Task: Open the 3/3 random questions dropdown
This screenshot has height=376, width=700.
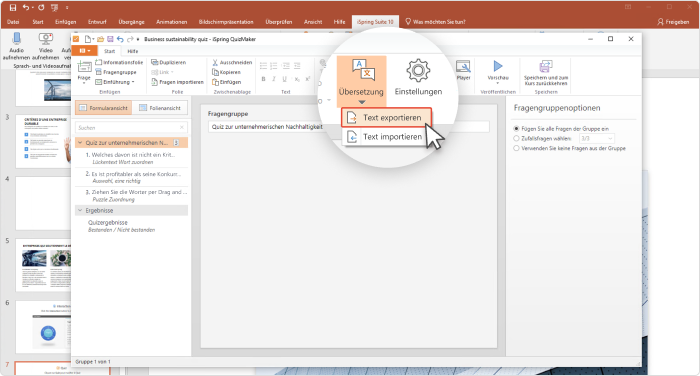Action: point(596,138)
